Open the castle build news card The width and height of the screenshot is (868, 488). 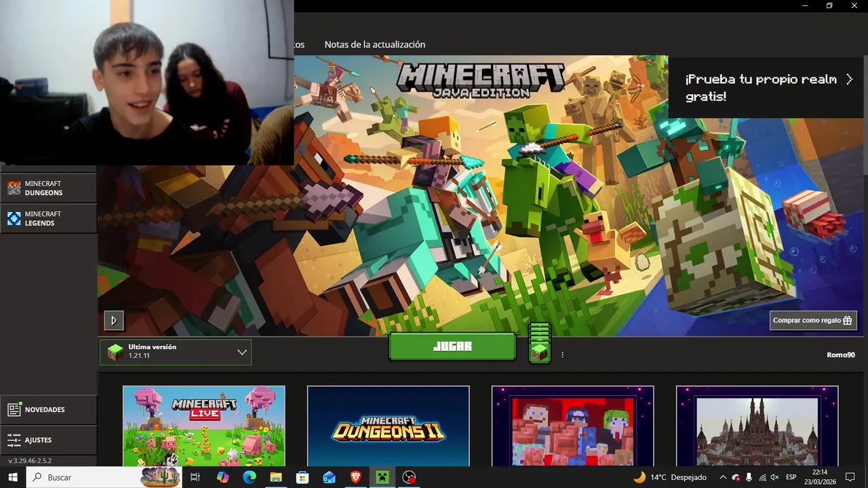pos(757,426)
